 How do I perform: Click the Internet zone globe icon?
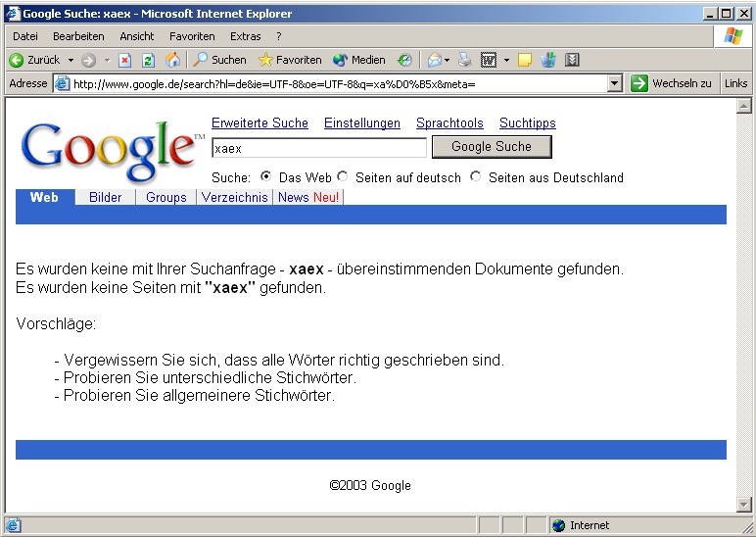coord(559,525)
